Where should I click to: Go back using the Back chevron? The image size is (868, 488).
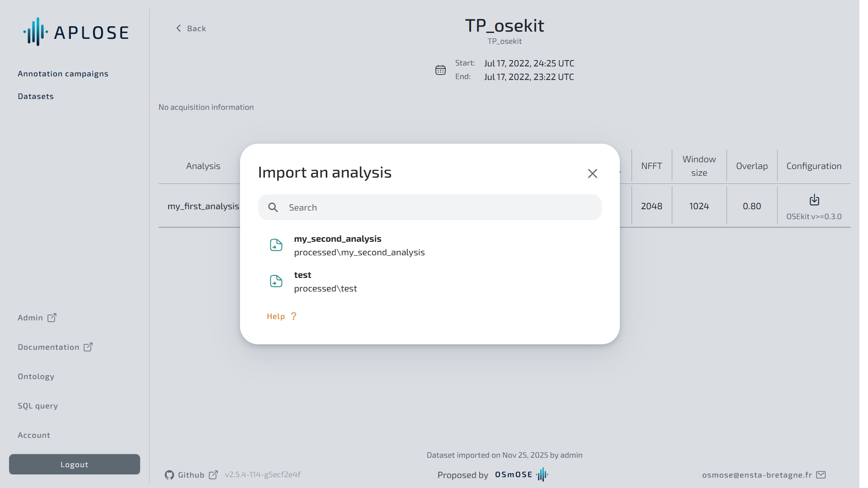point(179,28)
